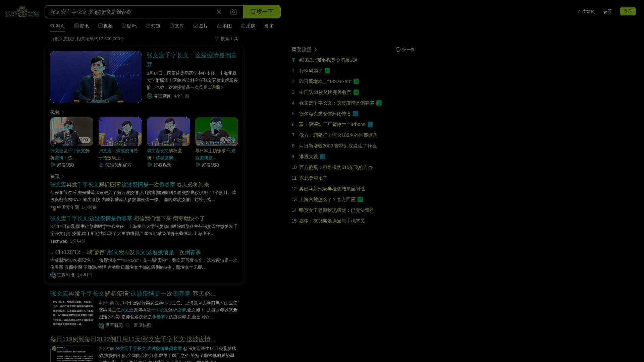The height and width of the screenshot is (362, 644).
Task: Open hot search 行程码崩了
Action: [311, 71]
